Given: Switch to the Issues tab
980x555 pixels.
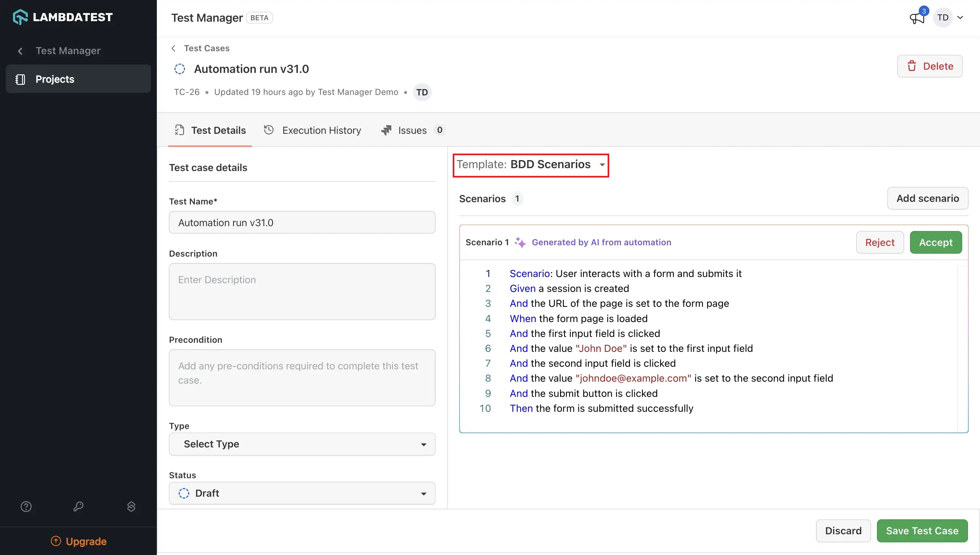Looking at the screenshot, I should (x=413, y=130).
